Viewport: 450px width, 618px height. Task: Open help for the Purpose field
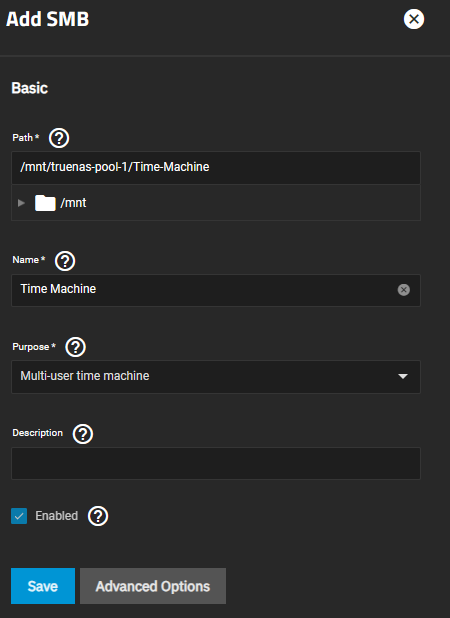click(75, 347)
